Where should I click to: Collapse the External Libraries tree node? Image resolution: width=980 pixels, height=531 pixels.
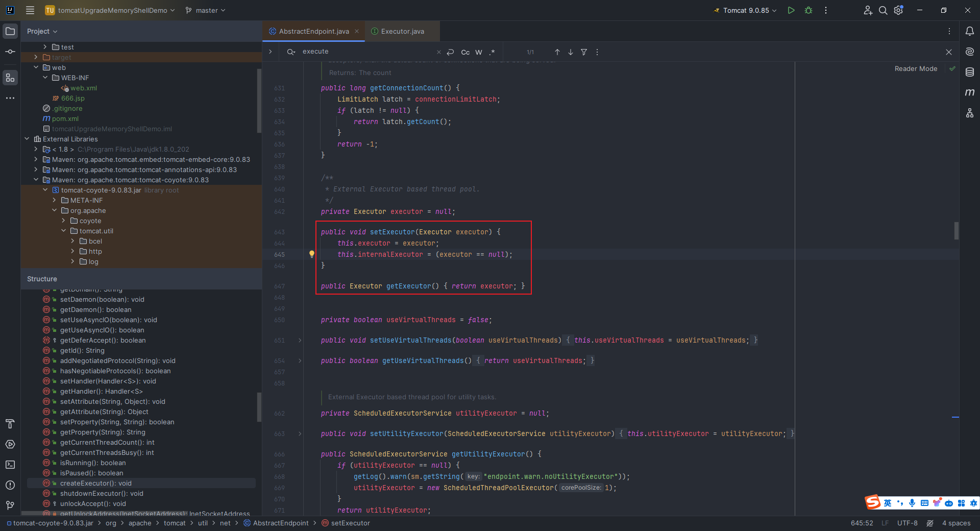pyautogui.click(x=27, y=139)
